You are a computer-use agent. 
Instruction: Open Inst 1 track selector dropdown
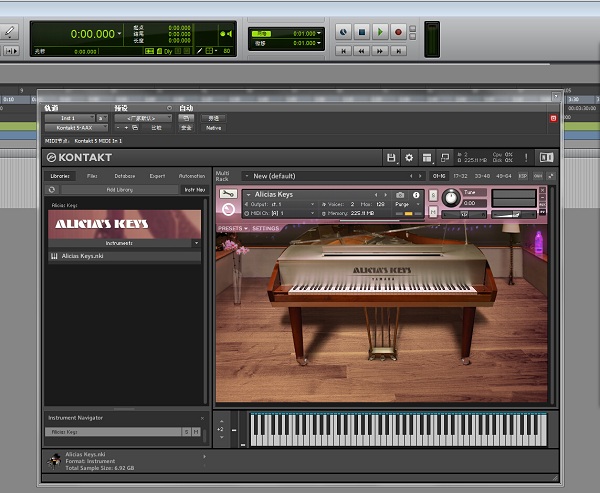[70, 118]
